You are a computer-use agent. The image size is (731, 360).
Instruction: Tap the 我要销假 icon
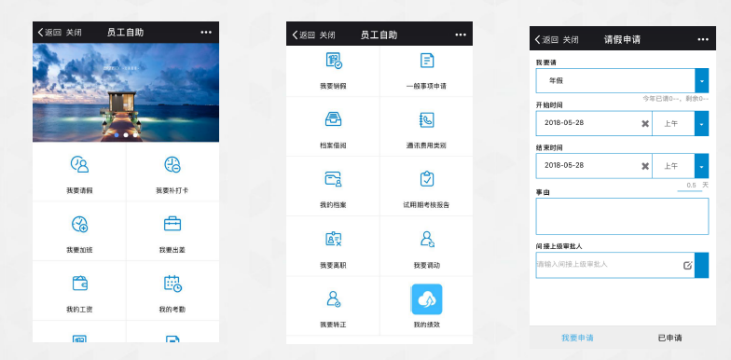click(333, 61)
